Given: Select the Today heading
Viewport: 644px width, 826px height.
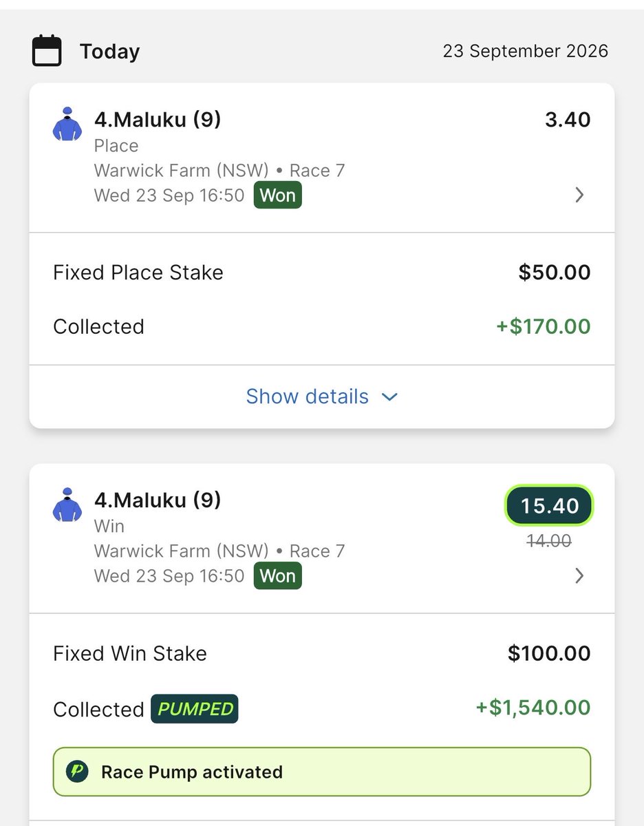Looking at the screenshot, I should click(109, 52).
